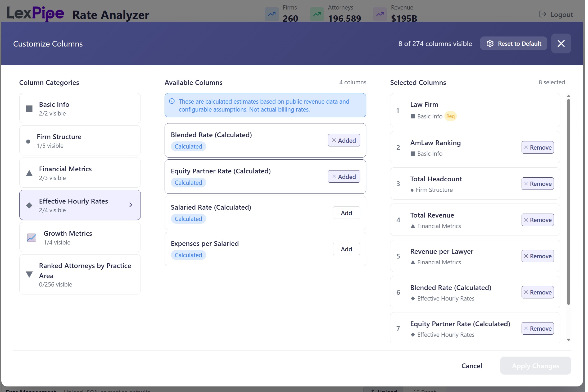Click the Firm Structure dot icon

pos(28,141)
